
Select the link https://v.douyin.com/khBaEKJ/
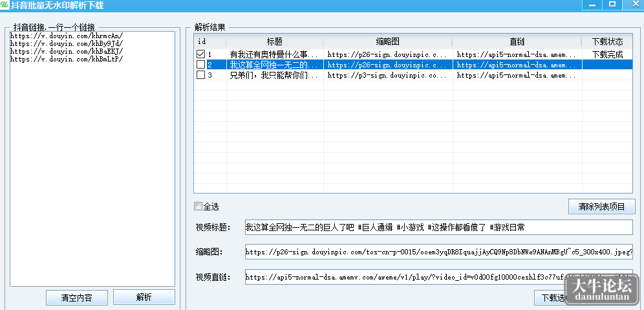pos(66,51)
